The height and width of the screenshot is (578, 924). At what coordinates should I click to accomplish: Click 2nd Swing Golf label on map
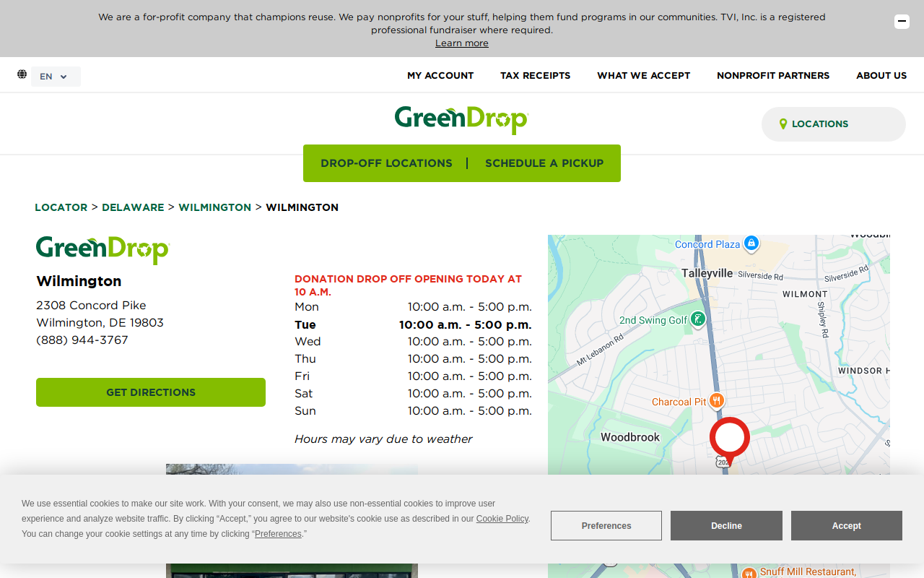tap(653, 320)
